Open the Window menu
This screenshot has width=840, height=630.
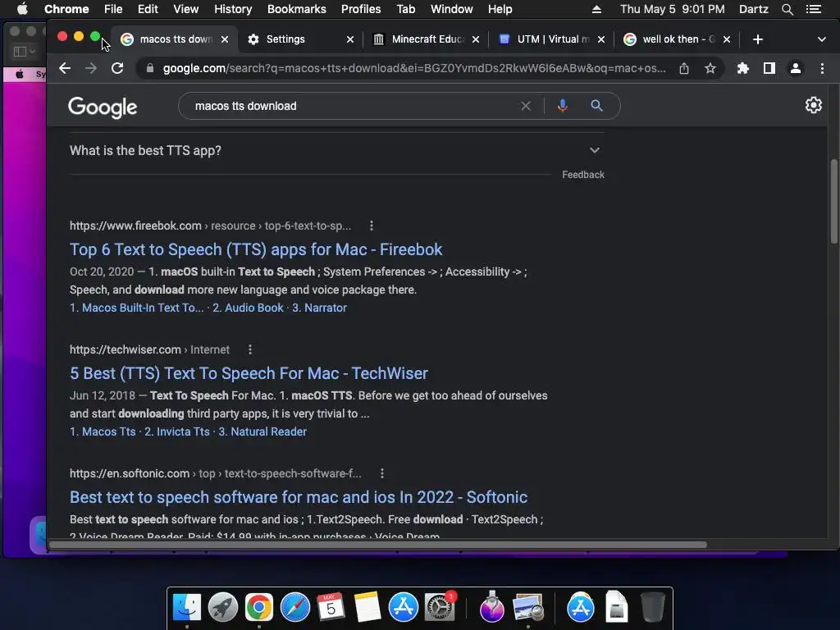[452, 9]
